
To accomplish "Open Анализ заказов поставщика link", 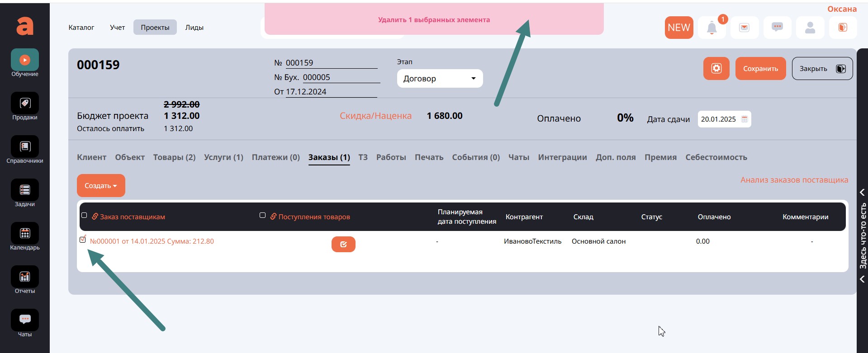I will click(x=794, y=180).
